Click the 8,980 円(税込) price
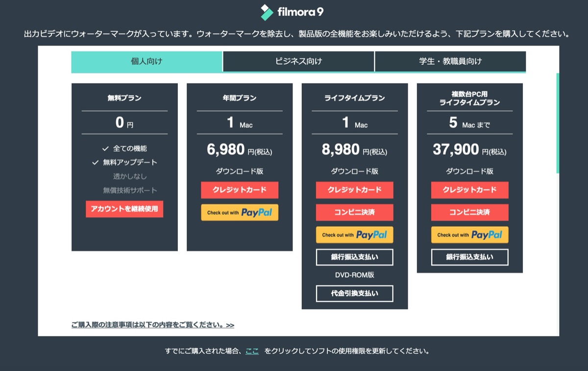Viewport: 588px width, 371px height. pyautogui.click(x=355, y=150)
